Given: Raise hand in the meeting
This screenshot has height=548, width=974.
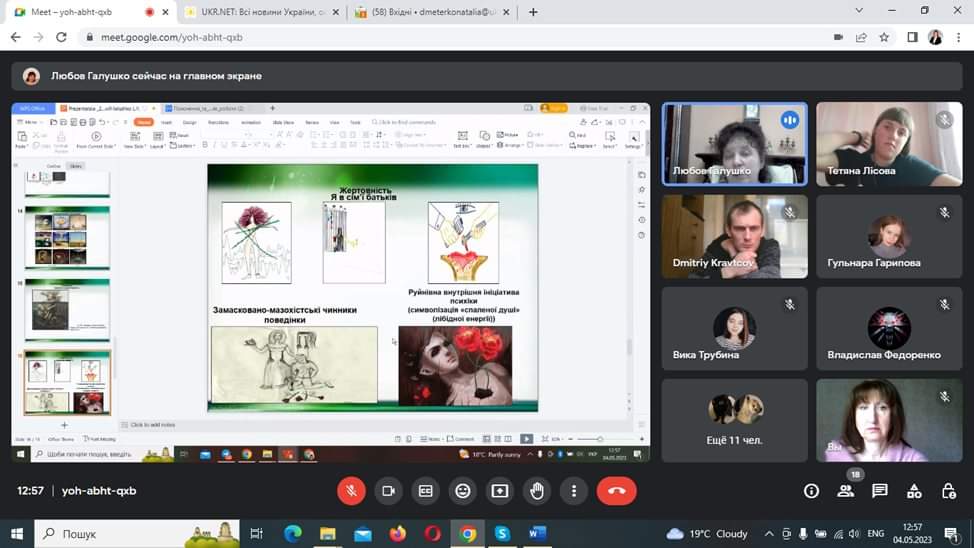Looking at the screenshot, I should click(537, 491).
